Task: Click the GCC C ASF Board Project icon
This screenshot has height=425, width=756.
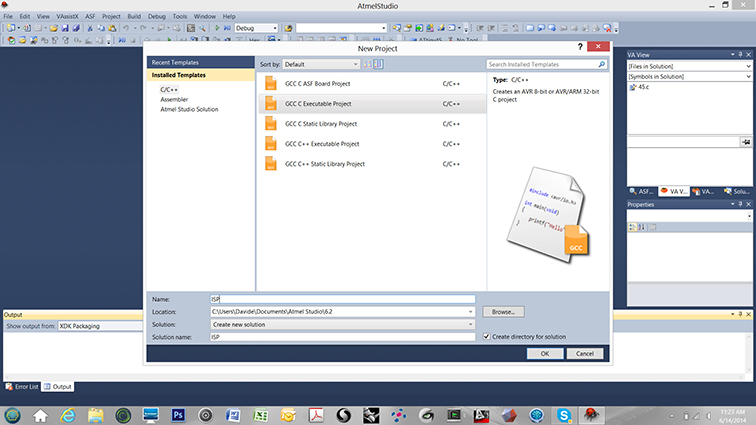Action: coord(271,83)
